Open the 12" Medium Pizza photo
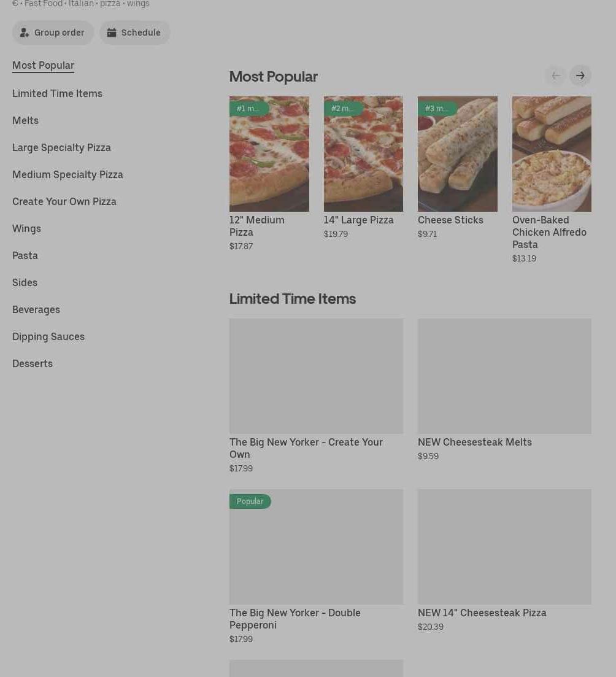This screenshot has height=677, width=616. coord(269,154)
